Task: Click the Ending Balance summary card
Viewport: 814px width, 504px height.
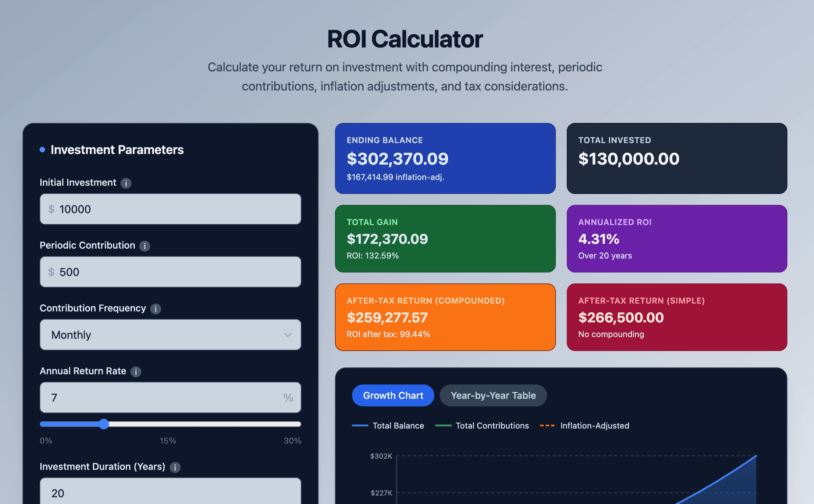Action: (x=445, y=158)
